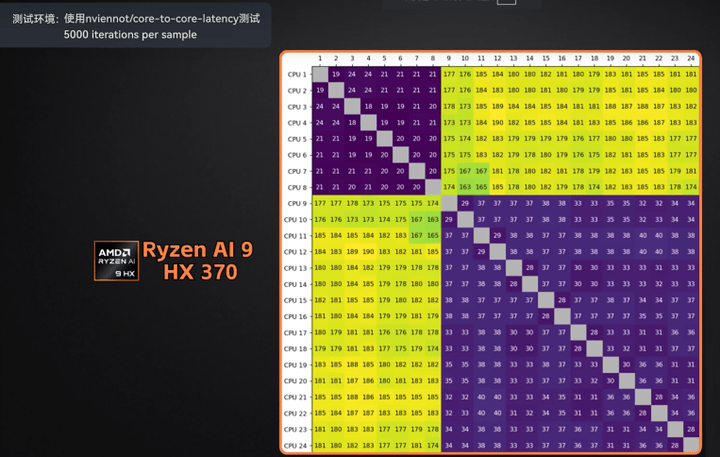
Task: Click column header '24' above the heatmap
Action: (x=691, y=58)
